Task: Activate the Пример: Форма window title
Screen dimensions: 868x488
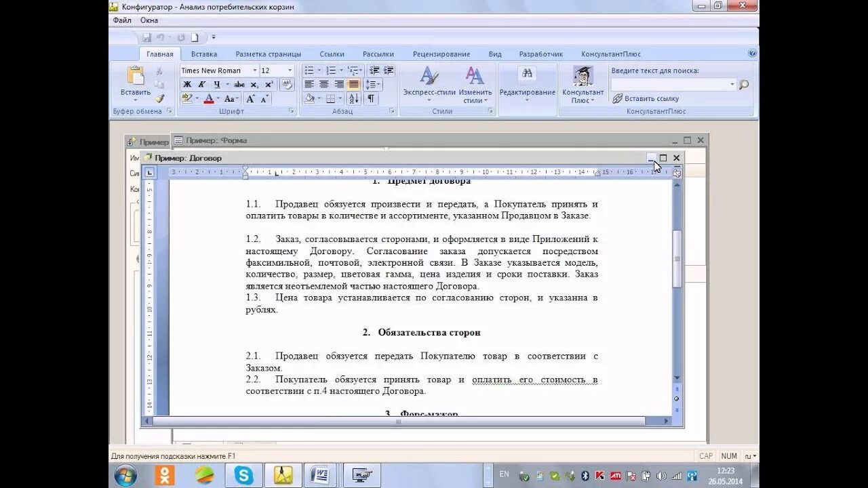Action: coord(216,140)
